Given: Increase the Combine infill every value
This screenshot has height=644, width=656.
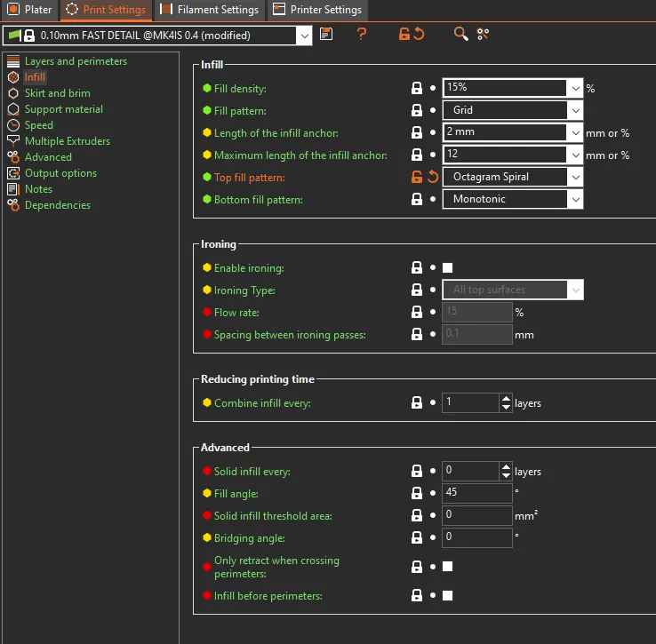Looking at the screenshot, I should [506, 398].
